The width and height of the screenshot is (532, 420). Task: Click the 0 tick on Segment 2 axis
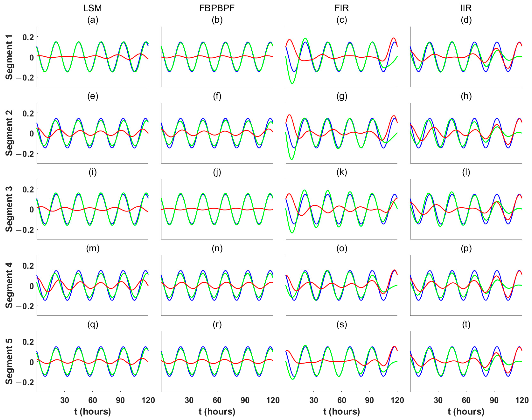(x=31, y=134)
